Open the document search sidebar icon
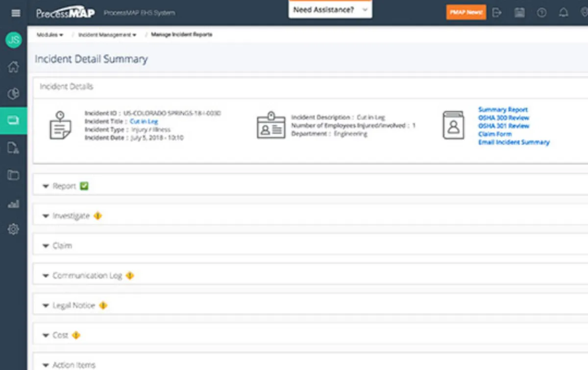The image size is (588, 370). (x=13, y=148)
